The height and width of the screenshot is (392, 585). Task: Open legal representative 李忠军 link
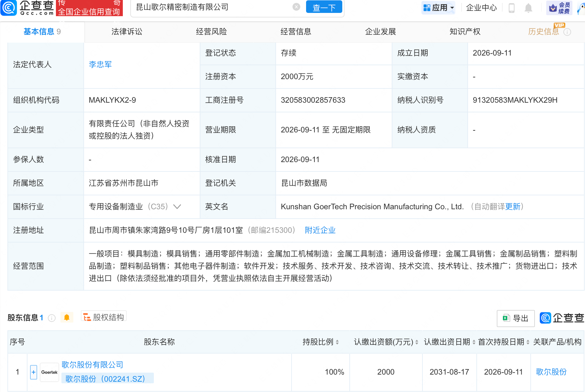pyautogui.click(x=100, y=65)
